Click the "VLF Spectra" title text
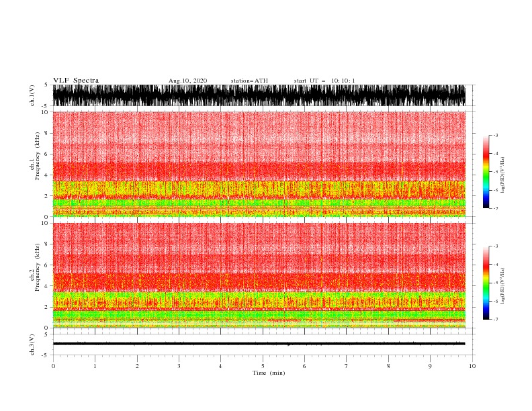The height and width of the screenshot is (411, 532). click(76, 81)
